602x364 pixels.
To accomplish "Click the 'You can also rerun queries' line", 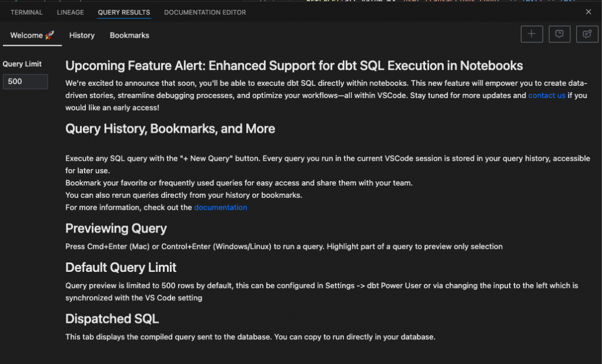I will click(183, 196).
